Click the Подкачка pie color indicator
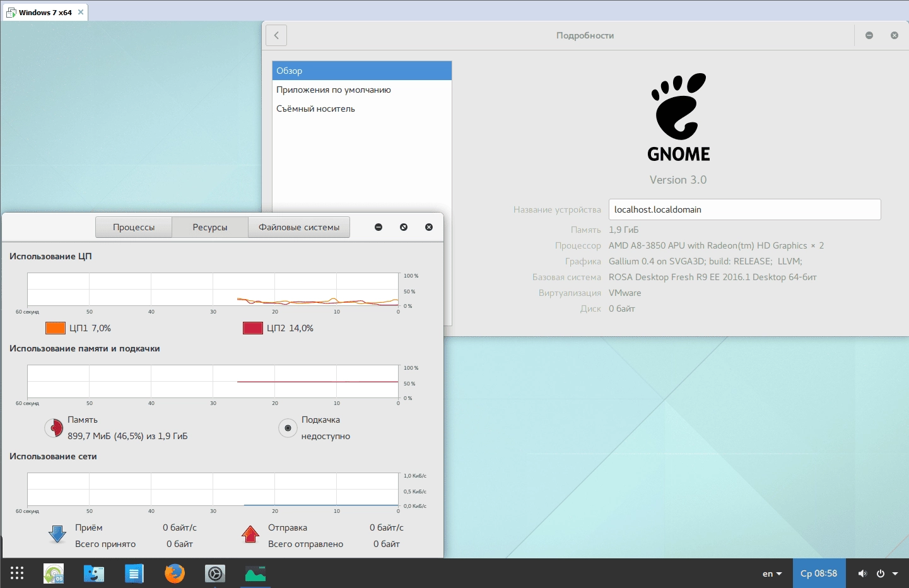The width and height of the screenshot is (909, 588). point(288,428)
